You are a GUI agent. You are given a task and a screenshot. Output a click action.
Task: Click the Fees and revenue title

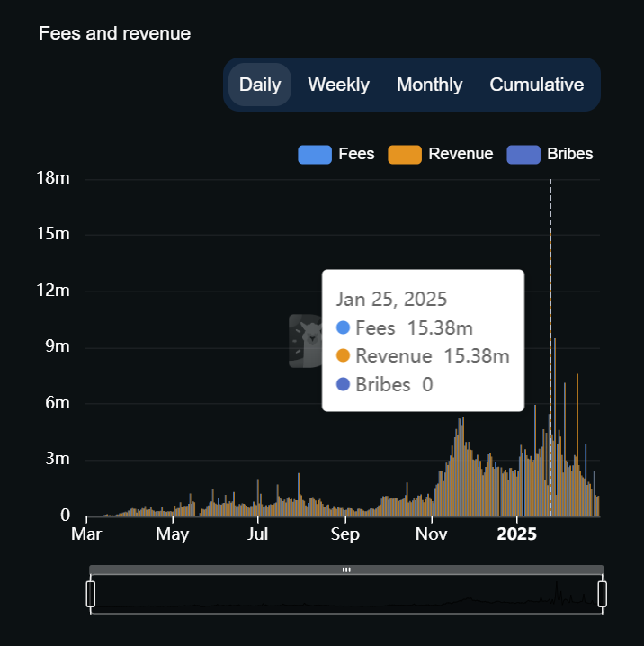click(x=114, y=33)
